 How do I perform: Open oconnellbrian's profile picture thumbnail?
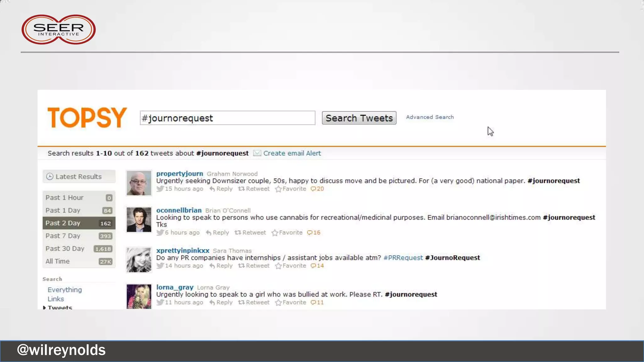[x=139, y=220]
